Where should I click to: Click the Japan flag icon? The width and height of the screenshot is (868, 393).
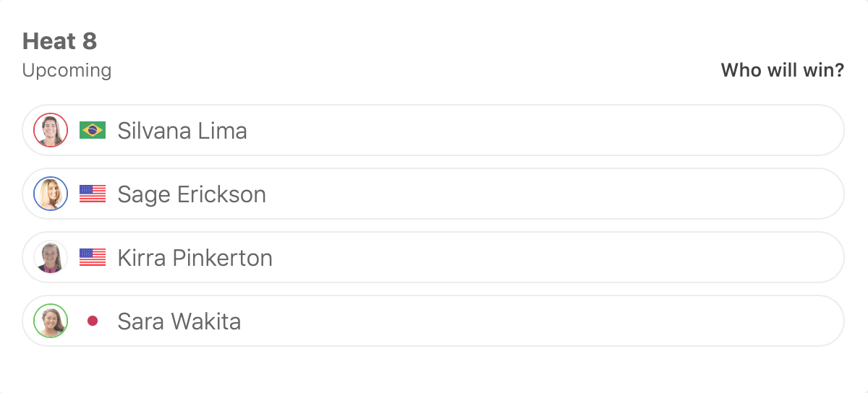click(93, 321)
